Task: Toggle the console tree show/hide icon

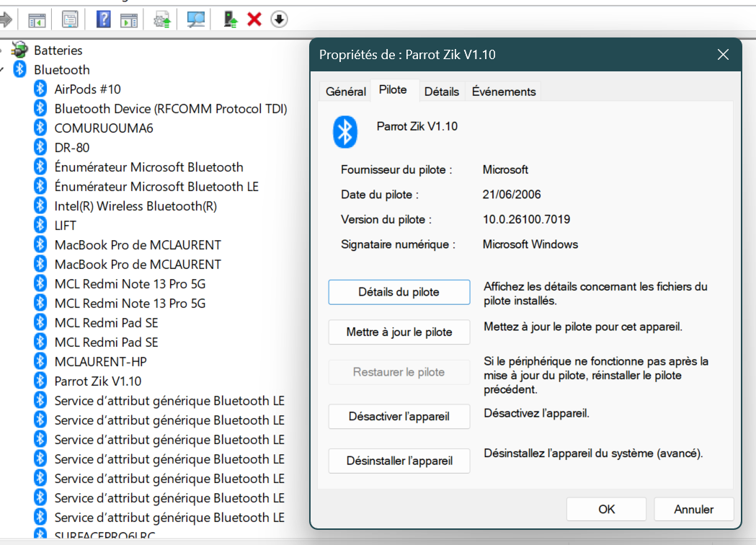Action: (x=37, y=19)
